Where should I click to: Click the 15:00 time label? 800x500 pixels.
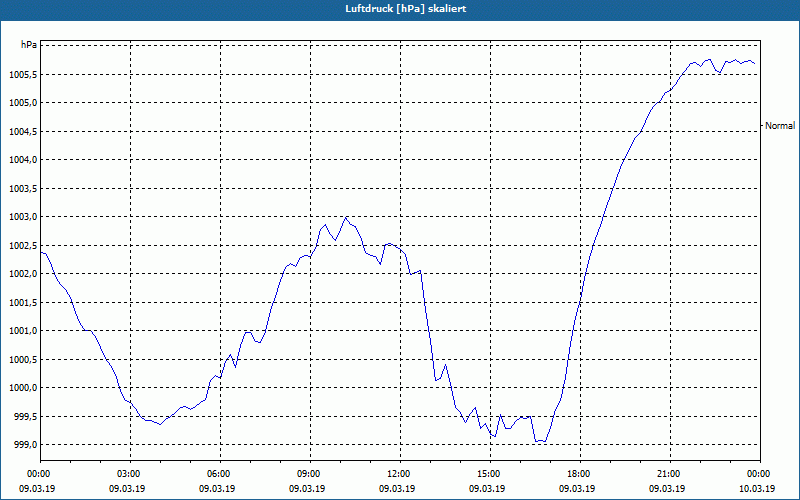point(490,474)
